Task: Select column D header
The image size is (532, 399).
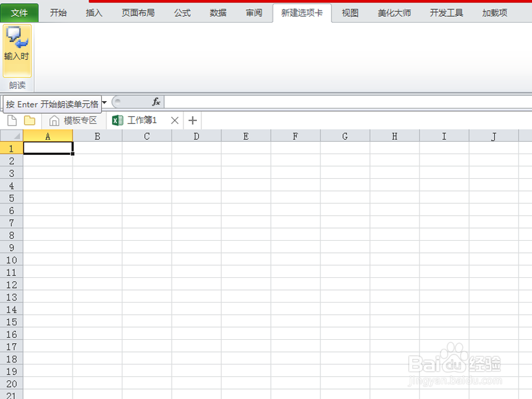Action: click(196, 136)
